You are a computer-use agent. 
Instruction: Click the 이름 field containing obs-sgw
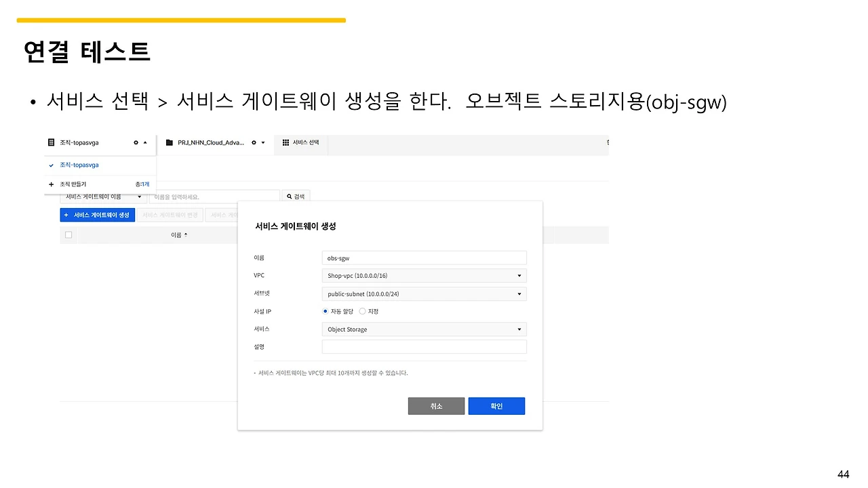click(424, 258)
